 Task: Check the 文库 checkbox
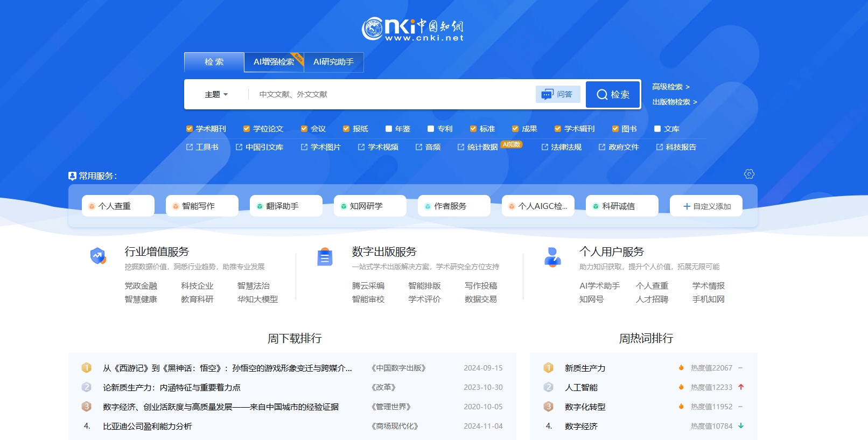point(657,129)
